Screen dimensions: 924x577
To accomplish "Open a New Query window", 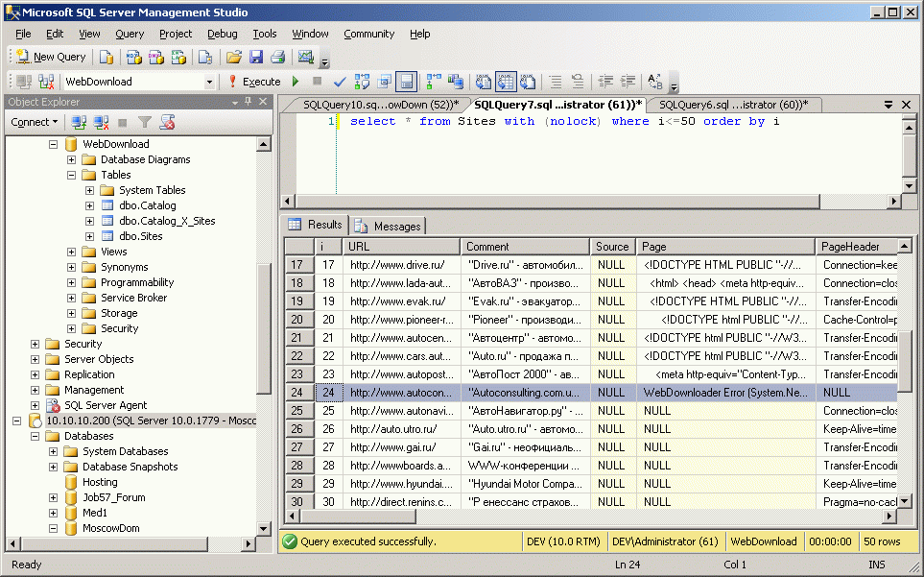I will click(51, 57).
